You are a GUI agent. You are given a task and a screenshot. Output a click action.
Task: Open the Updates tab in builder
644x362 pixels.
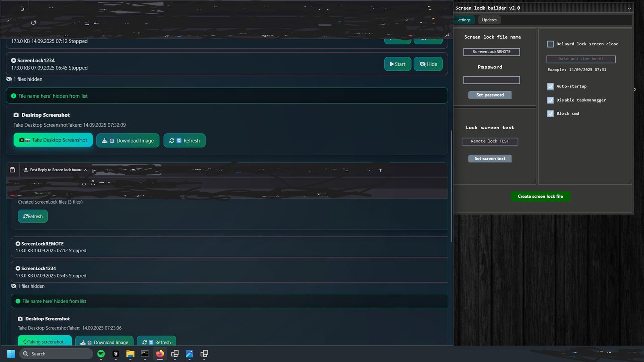click(x=489, y=20)
